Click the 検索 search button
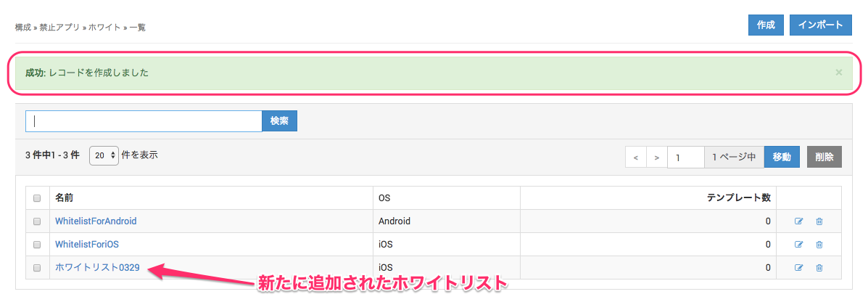This screenshot has width=868, height=302. 279,121
